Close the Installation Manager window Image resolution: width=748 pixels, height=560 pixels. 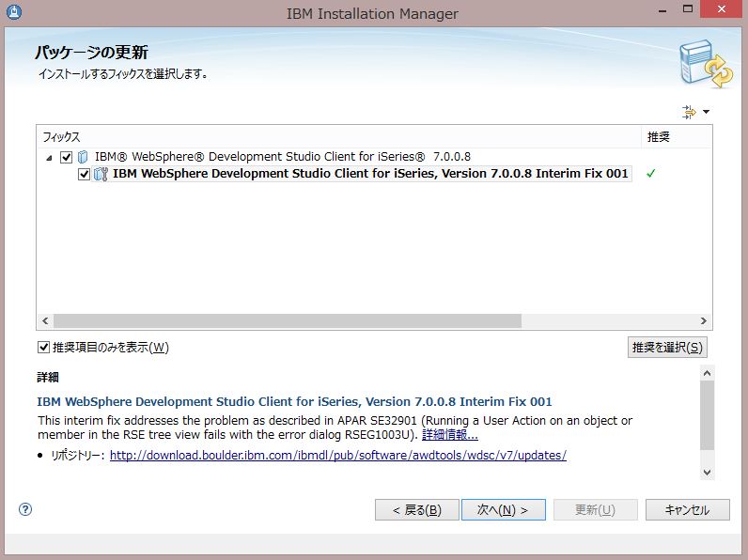coord(722,9)
